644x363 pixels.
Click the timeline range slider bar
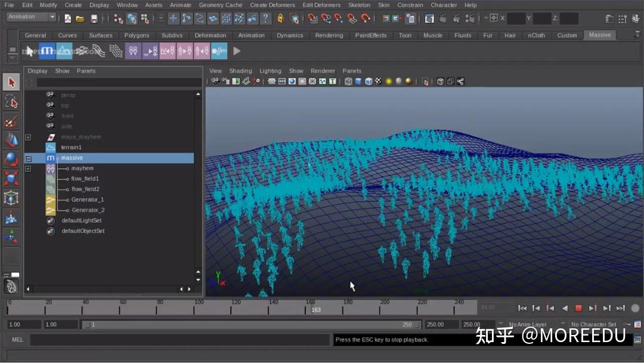250,325
